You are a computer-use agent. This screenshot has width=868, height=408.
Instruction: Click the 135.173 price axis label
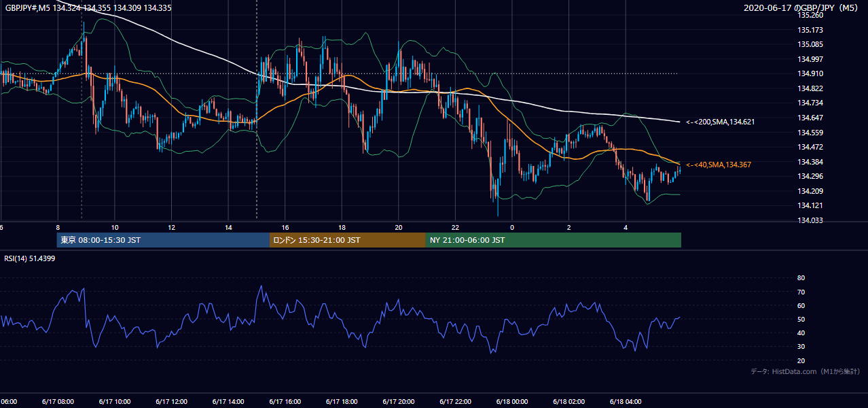[x=810, y=30]
